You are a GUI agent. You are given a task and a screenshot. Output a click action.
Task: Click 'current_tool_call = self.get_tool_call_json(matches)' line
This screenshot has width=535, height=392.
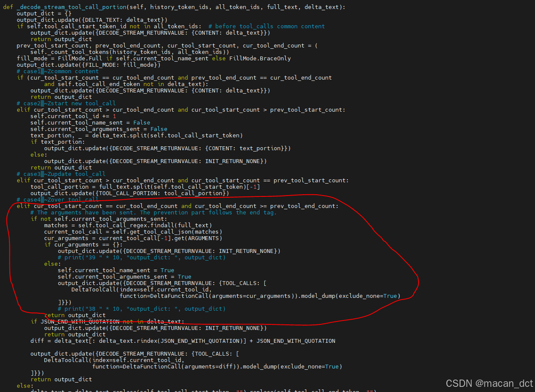133,232
